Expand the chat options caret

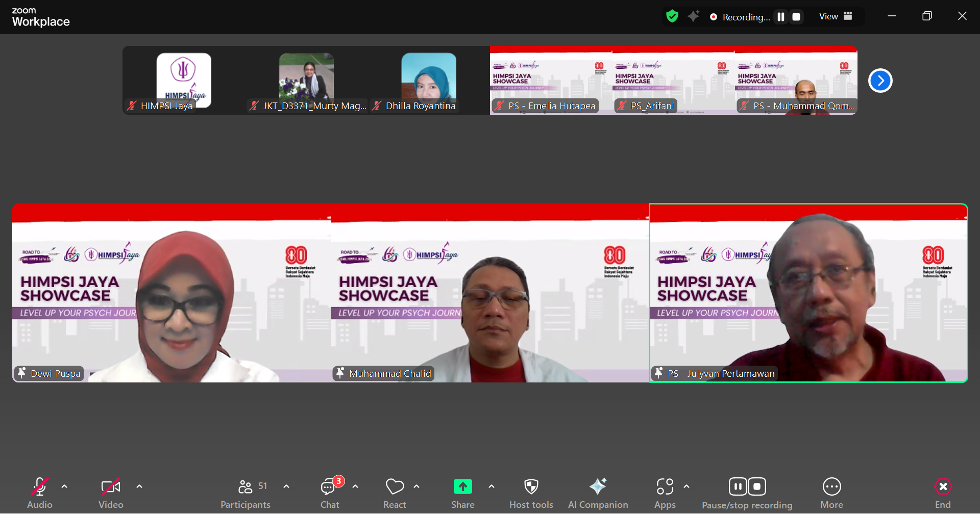(x=355, y=486)
